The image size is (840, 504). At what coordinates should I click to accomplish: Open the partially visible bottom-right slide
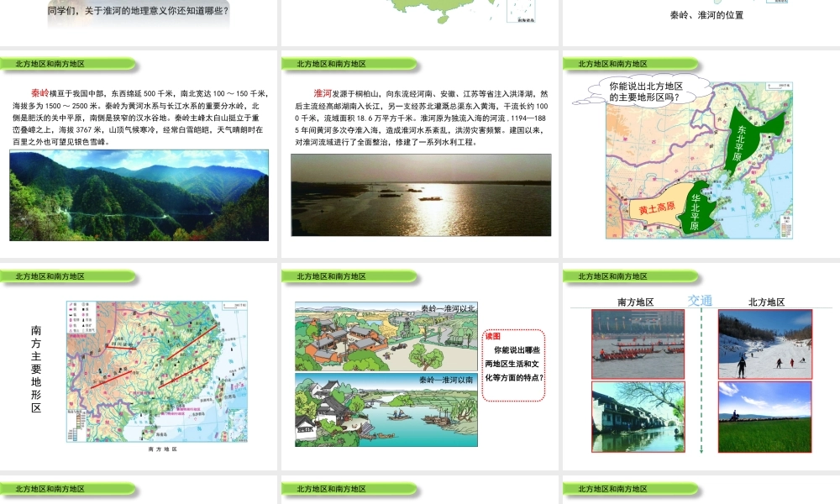tap(701, 490)
